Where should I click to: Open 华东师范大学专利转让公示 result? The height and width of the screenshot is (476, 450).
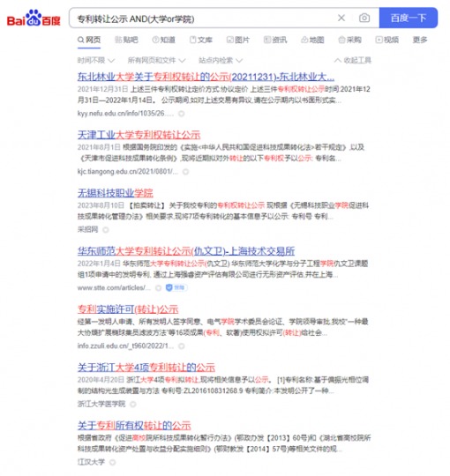[x=186, y=251]
